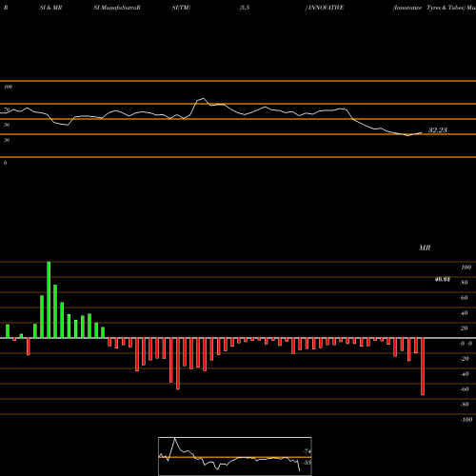Open the mini overview chart at bottom

(235, 456)
